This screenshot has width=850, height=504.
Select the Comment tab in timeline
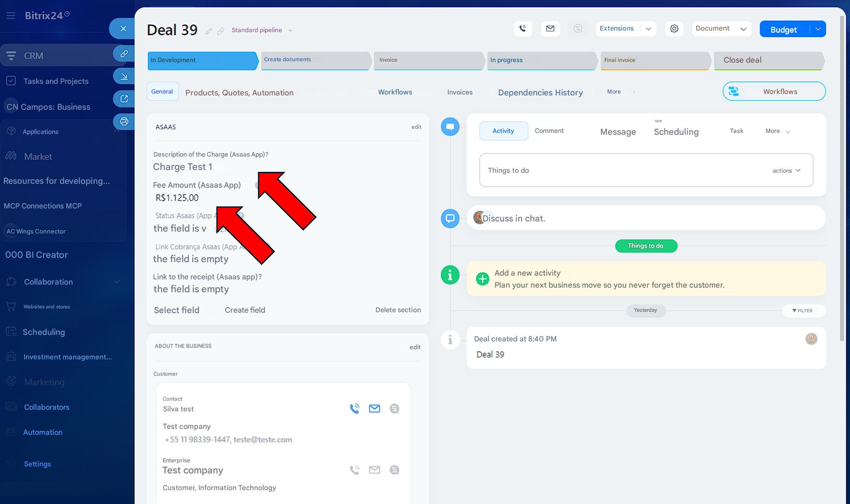point(549,131)
